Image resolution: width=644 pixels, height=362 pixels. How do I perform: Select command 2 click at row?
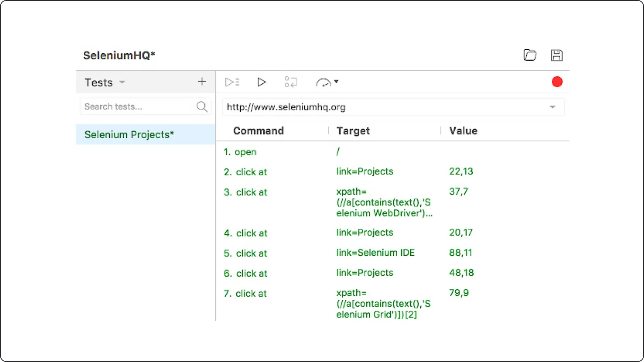coord(251,172)
